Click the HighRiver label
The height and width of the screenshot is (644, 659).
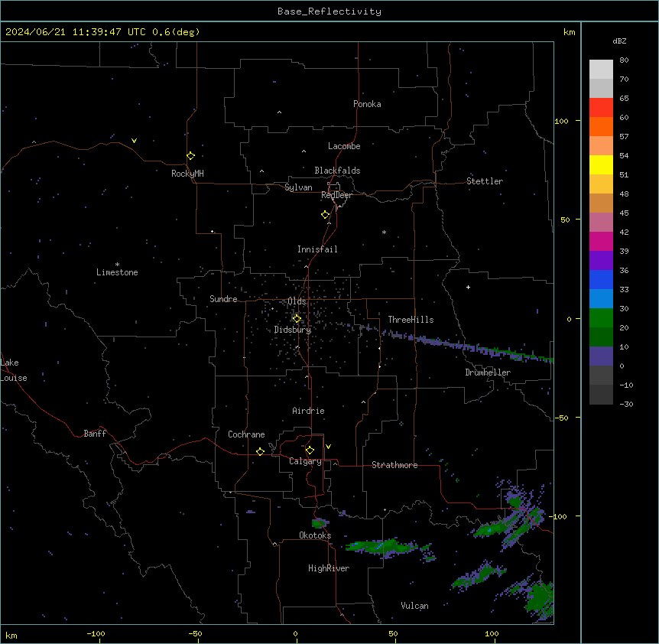pos(329,568)
